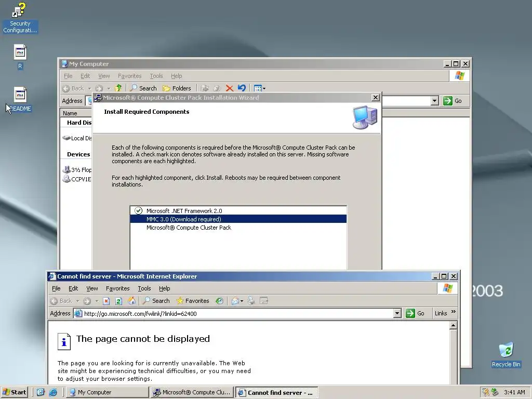532x399 pixels.
Task: Open the Help menu in Internet Explorer
Action: (x=165, y=288)
